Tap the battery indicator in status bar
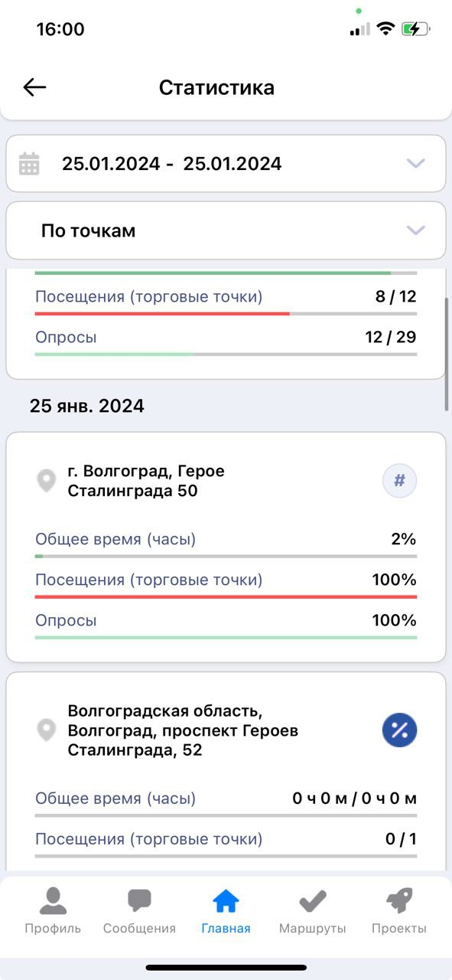 pyautogui.click(x=416, y=29)
